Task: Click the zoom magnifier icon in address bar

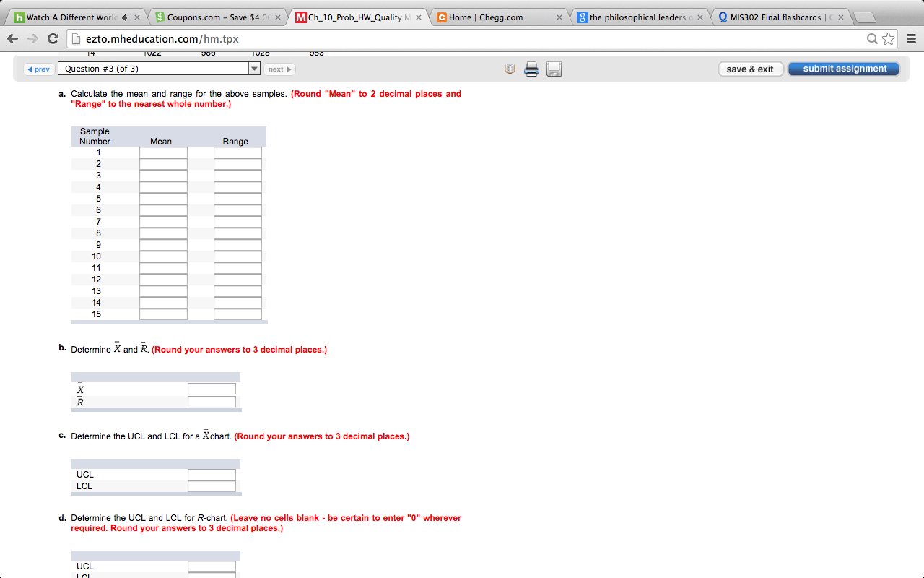Action: click(873, 39)
